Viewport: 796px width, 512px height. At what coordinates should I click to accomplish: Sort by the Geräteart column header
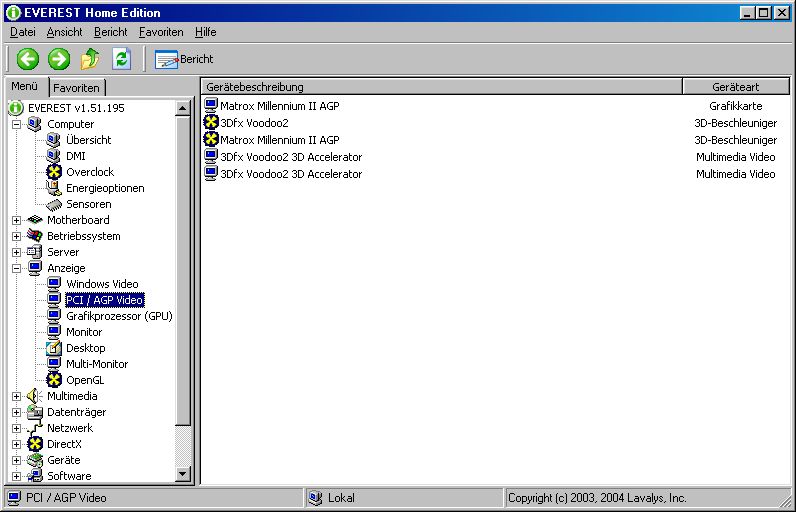736,87
